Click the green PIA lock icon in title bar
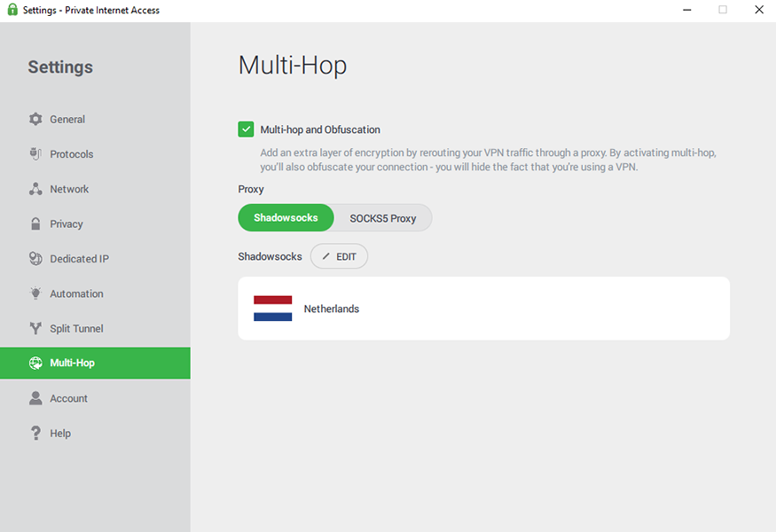The height and width of the screenshot is (532, 776). tap(12, 10)
